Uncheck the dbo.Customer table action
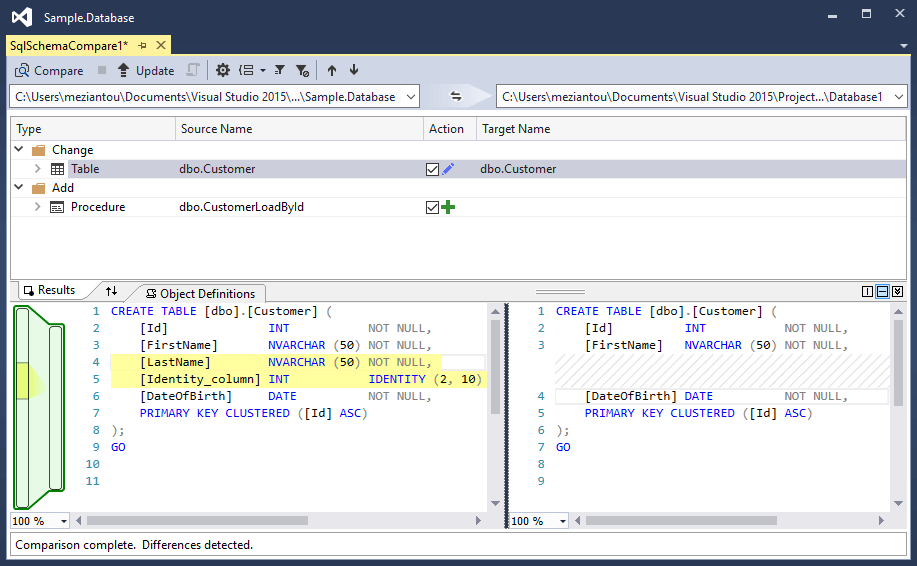The width and height of the screenshot is (917, 566). pyautogui.click(x=432, y=170)
